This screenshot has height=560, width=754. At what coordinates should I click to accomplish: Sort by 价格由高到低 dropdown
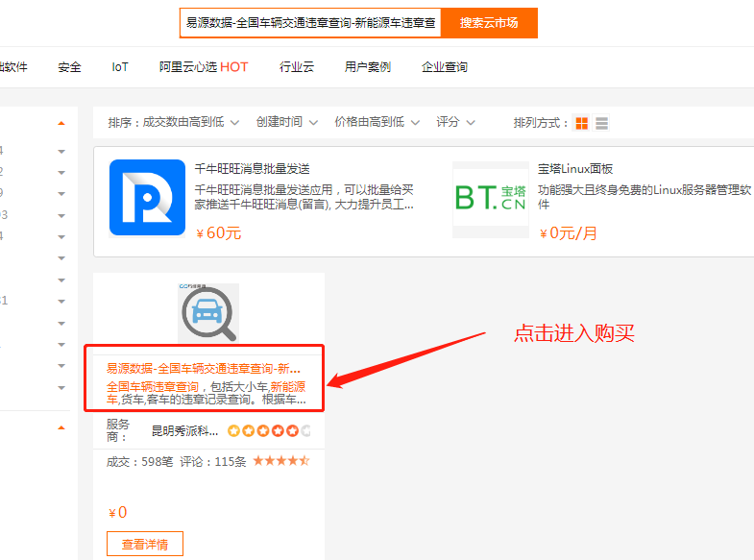[x=377, y=123]
